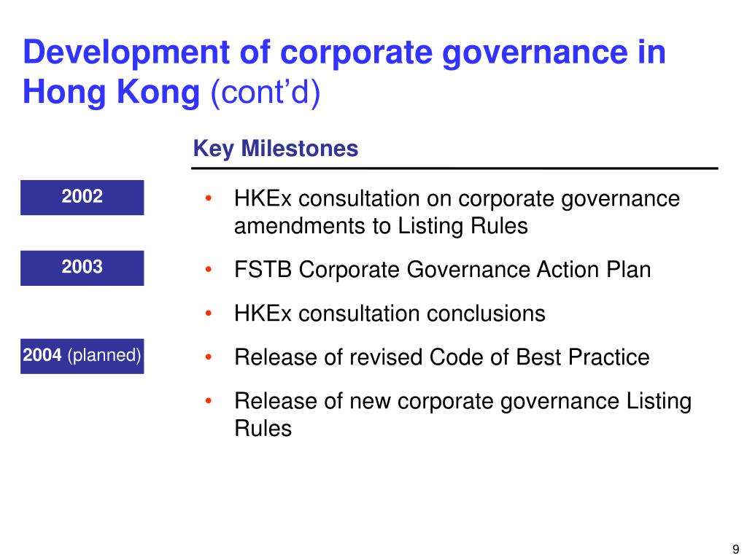Select 'FSTB Corporate Governance Action Plan' text

[442, 270]
